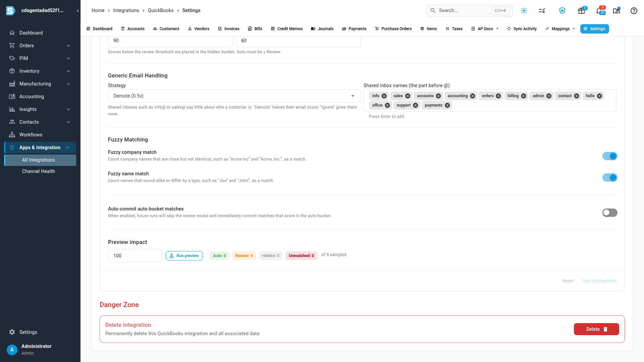Open the gift rewards icon
The image size is (644, 362).
pyautogui.click(x=582, y=11)
